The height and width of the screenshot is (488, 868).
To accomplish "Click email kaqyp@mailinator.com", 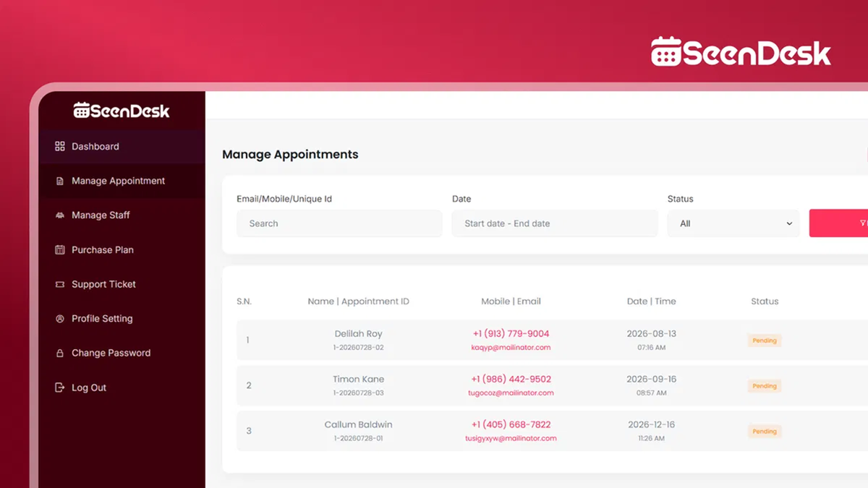I will tap(511, 348).
